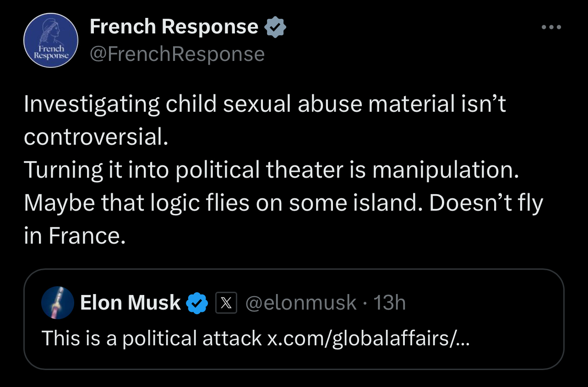Click the Elon Musk display name
588x387 pixels.
tap(131, 303)
